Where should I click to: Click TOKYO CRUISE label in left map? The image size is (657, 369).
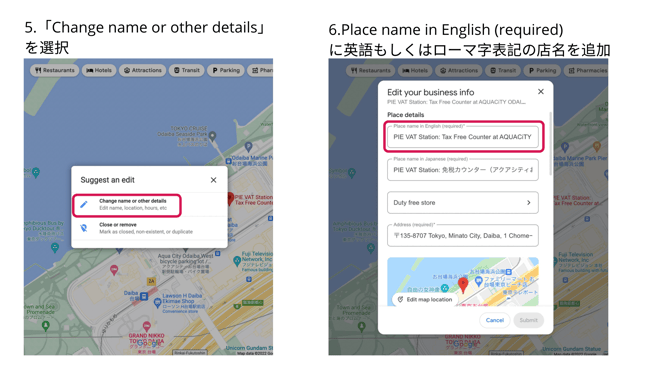pyautogui.click(x=189, y=128)
